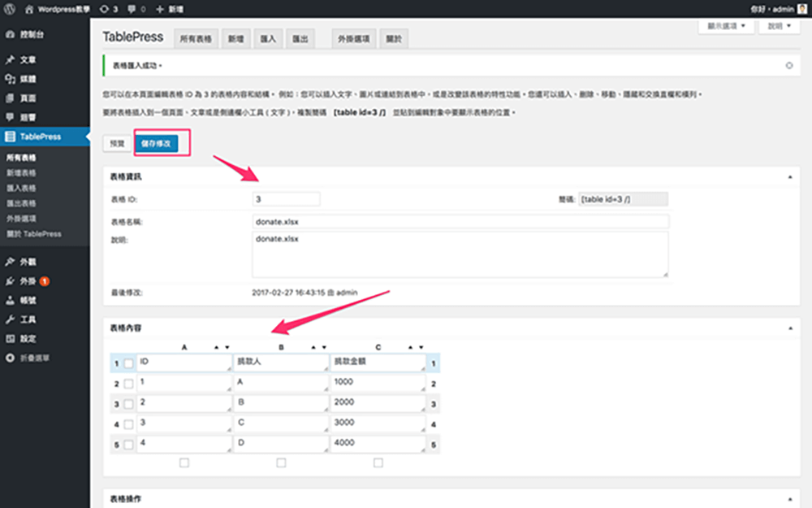
Task: Click the 帳號 users icon in sidebar
Action: (10, 300)
